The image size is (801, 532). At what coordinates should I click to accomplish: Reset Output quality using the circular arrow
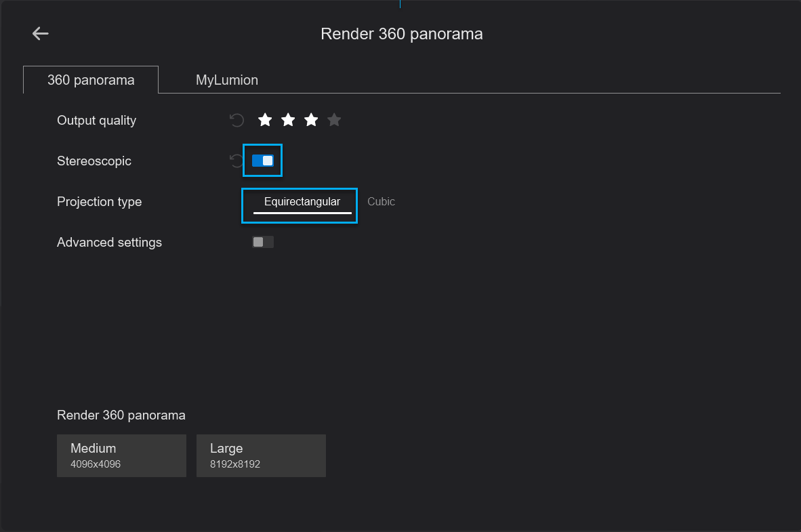(236, 119)
